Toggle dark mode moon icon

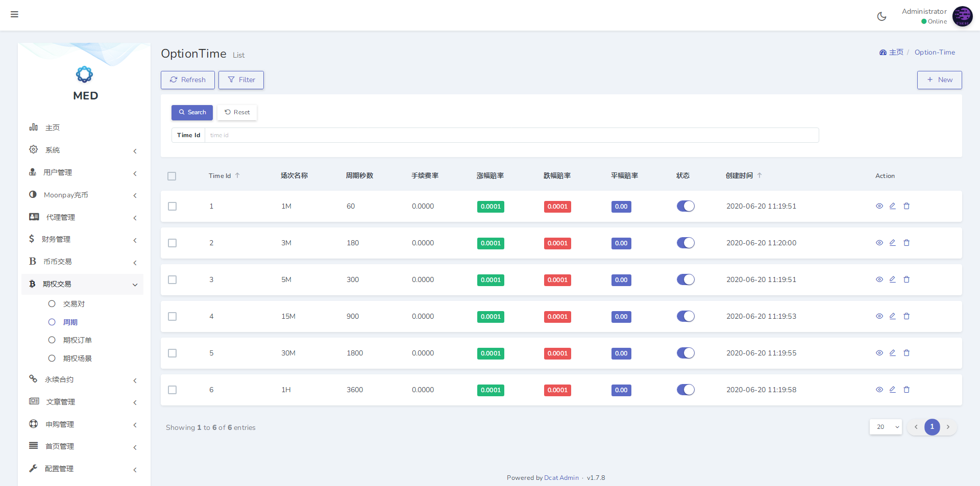click(x=881, y=16)
